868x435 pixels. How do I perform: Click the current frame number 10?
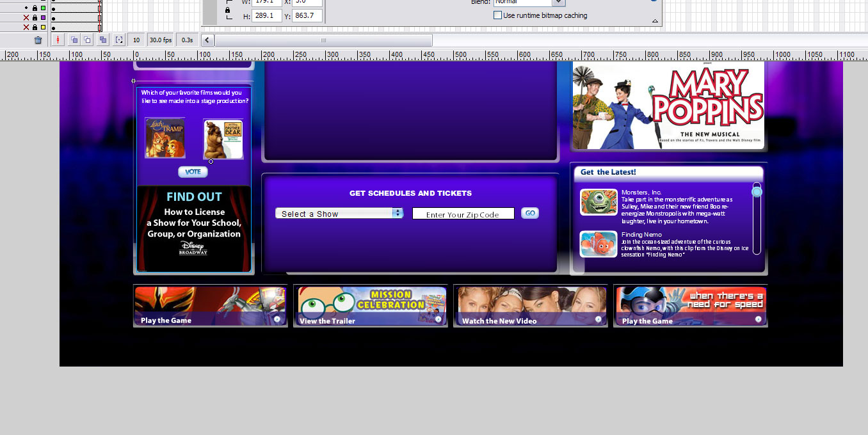[136, 40]
